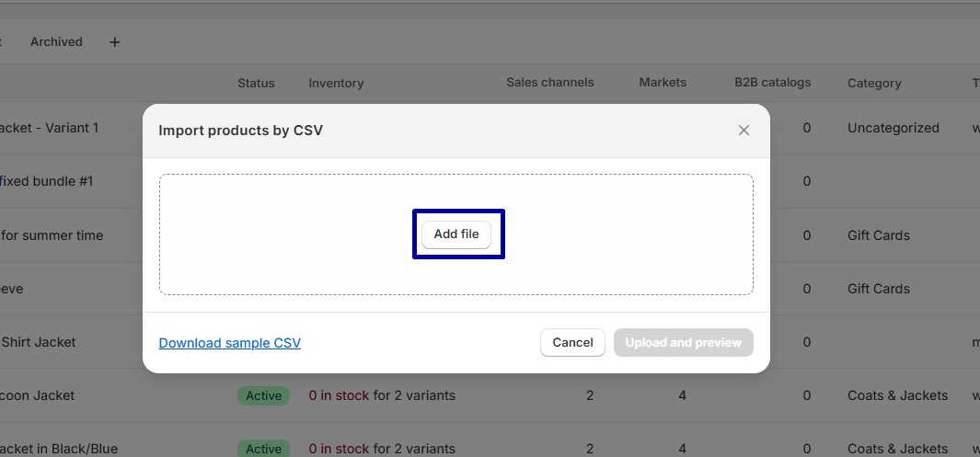Switch to the Archived tab
The width and height of the screenshot is (980, 457).
point(56,41)
